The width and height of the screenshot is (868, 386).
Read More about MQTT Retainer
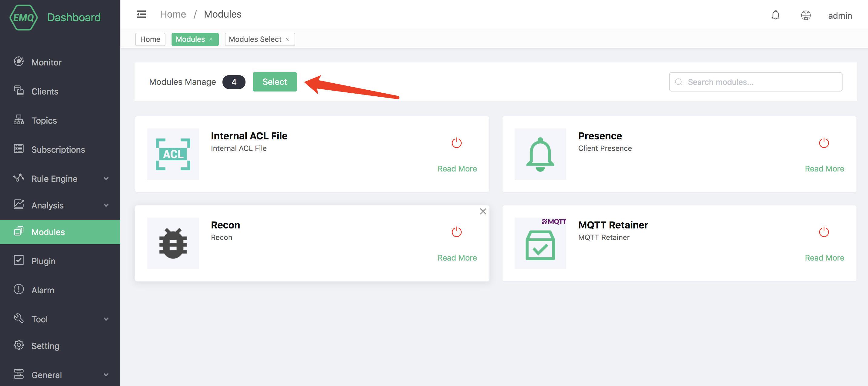coord(824,258)
